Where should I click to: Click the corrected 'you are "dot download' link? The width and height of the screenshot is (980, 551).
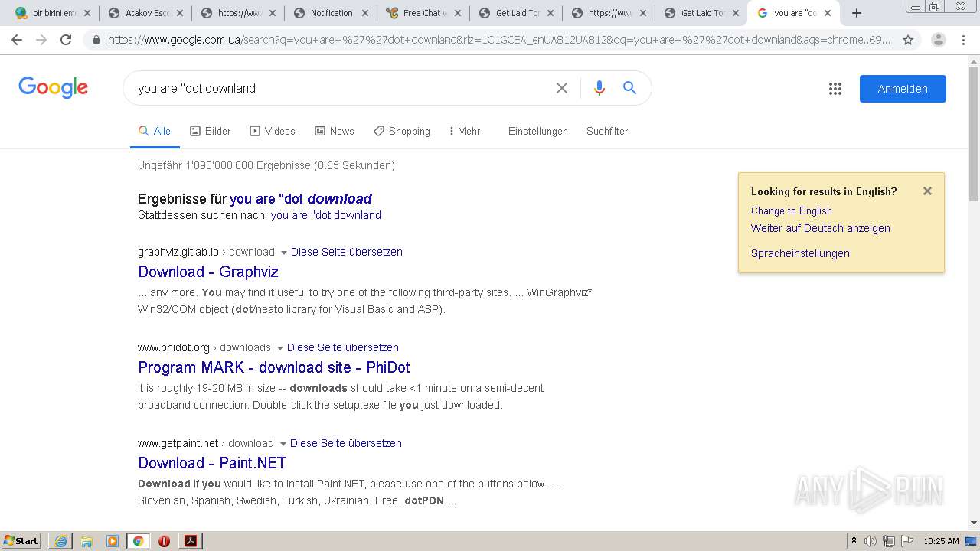(x=301, y=199)
